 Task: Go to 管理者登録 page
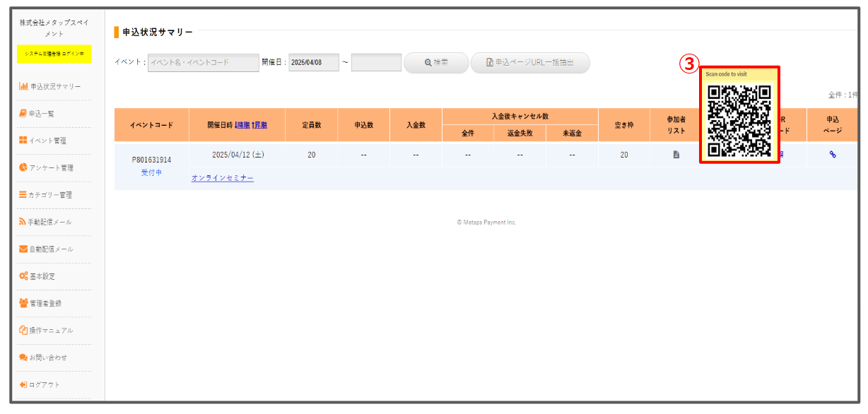pyautogui.click(x=45, y=303)
